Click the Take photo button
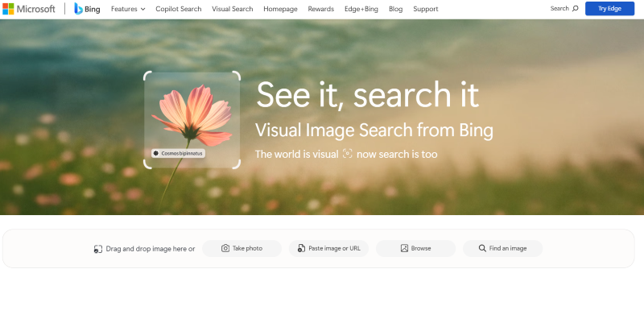The height and width of the screenshot is (323, 644). (x=242, y=248)
